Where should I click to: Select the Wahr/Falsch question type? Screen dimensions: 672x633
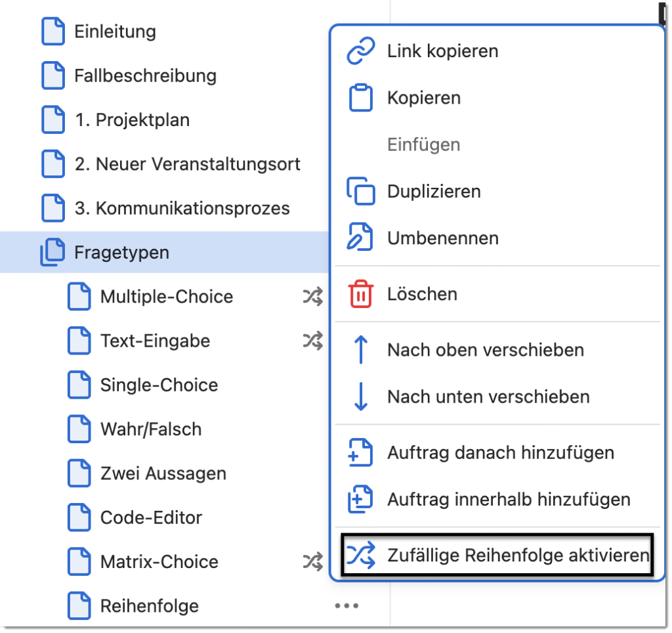150,429
